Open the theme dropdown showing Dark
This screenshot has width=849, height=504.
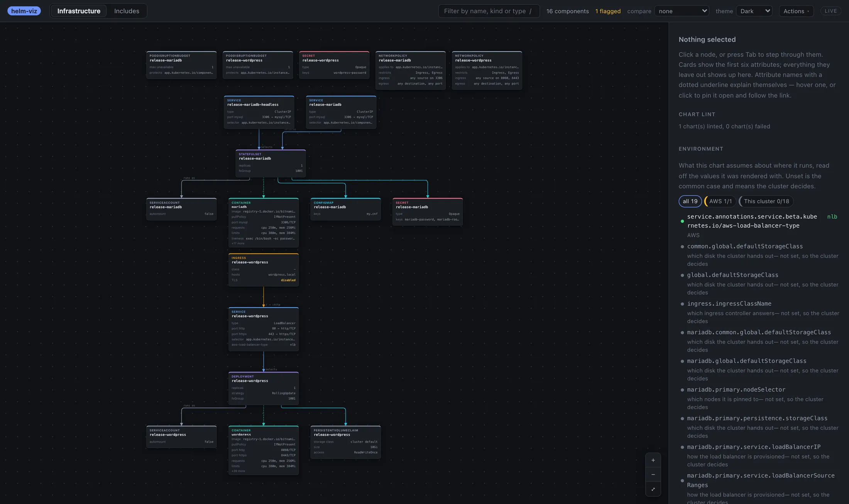[x=754, y=11]
